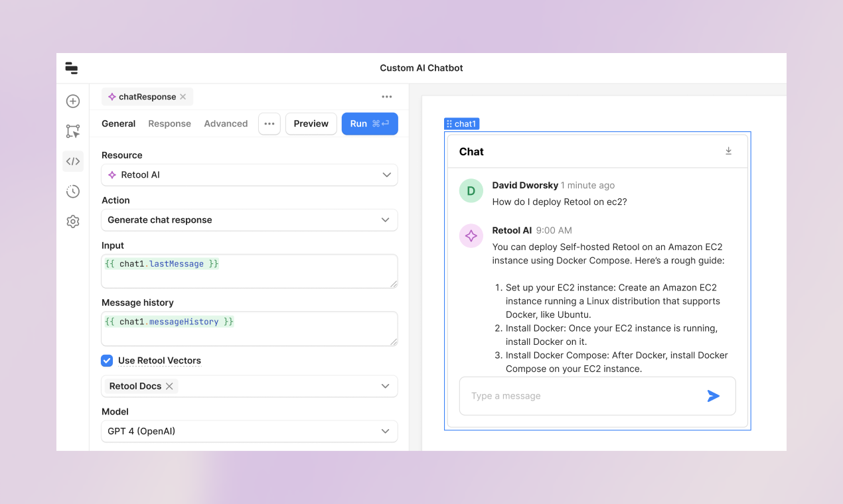Click the chat1 component label tag

[461, 124]
